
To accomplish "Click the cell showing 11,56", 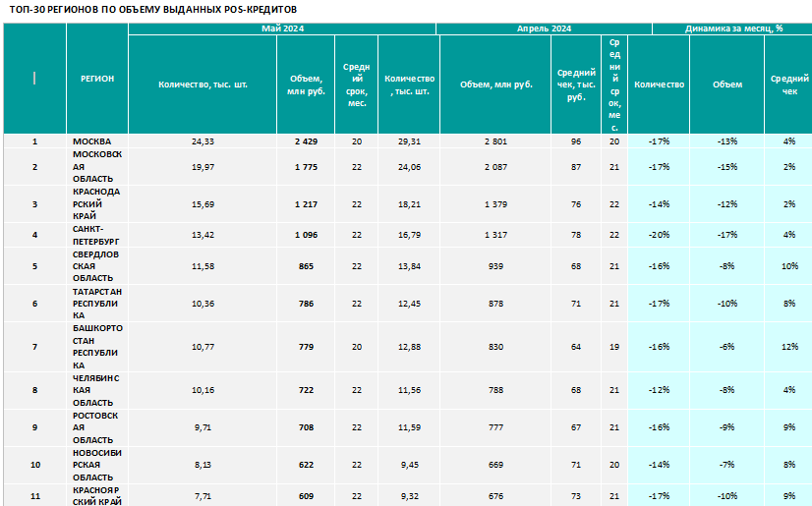I will coord(409,390).
